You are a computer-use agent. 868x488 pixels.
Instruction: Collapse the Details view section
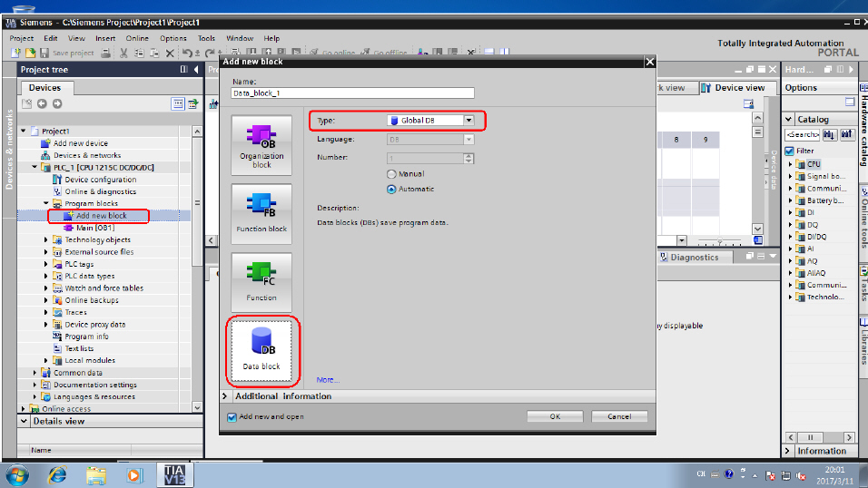coord(24,421)
